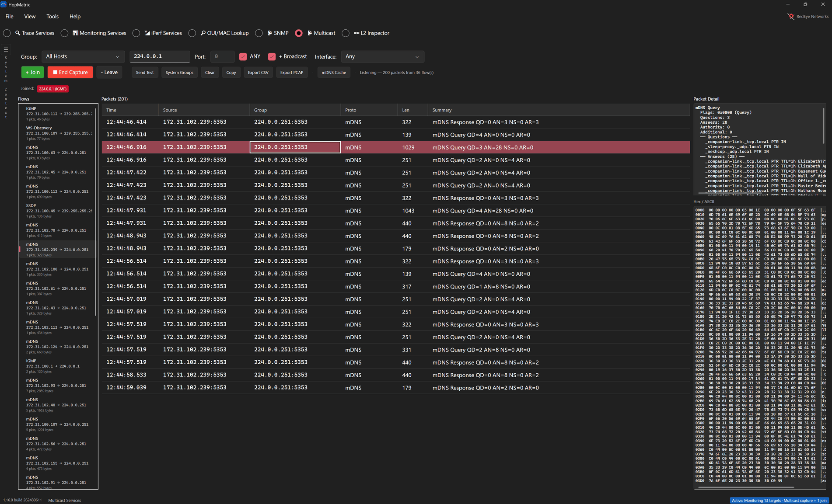Click the System Groups button
Screen dimensions: 832x504
coord(179,73)
